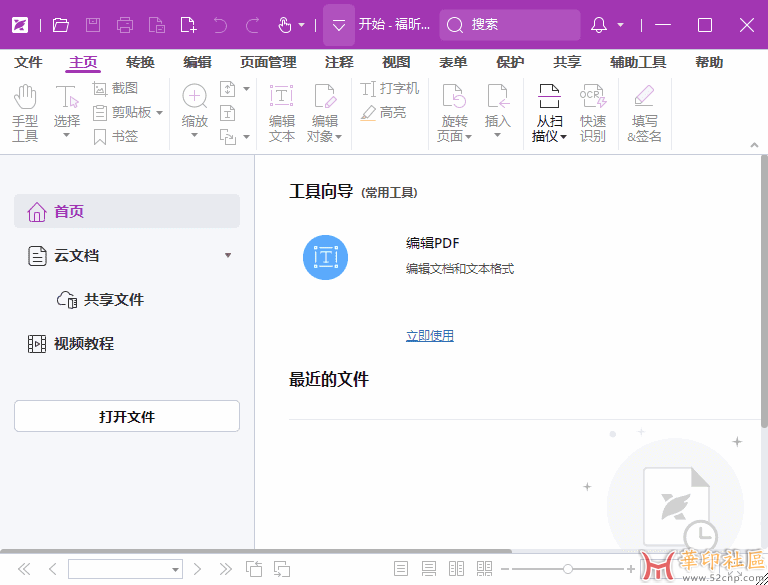Viewport: 768px width, 585px height.
Task: Open the page number dropdown in status bar
Action: click(176, 570)
